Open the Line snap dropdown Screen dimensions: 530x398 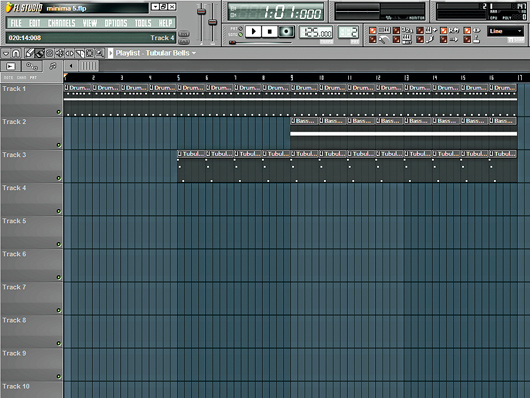click(x=505, y=31)
